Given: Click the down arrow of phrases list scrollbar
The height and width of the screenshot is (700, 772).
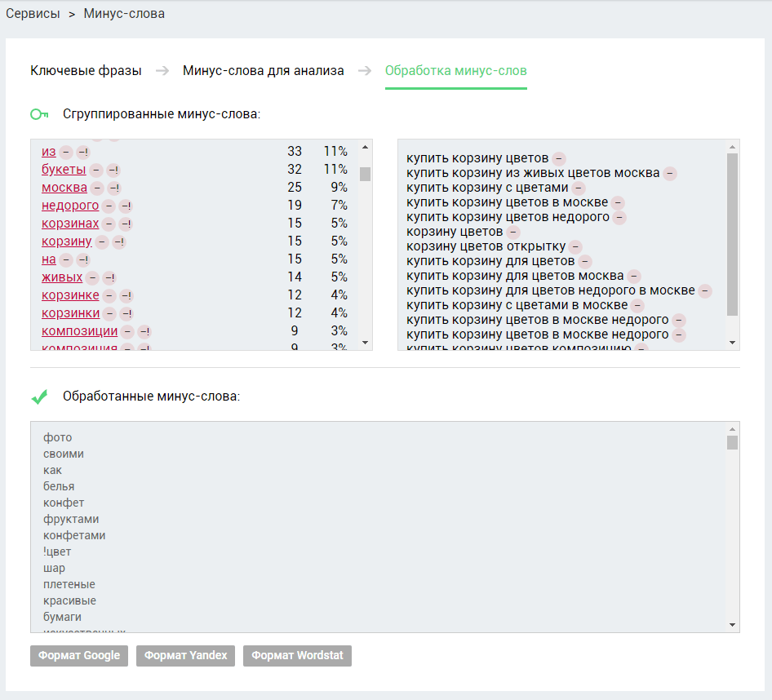Looking at the screenshot, I should (x=732, y=343).
